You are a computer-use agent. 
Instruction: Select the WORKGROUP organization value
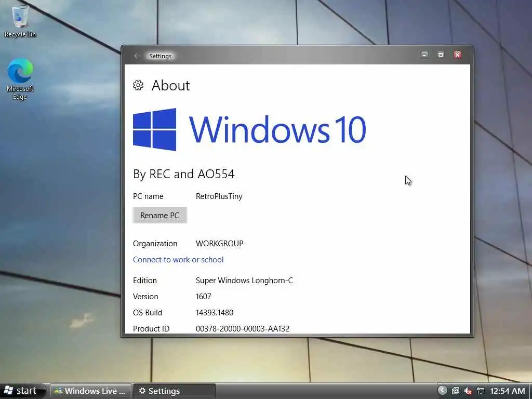coord(220,243)
